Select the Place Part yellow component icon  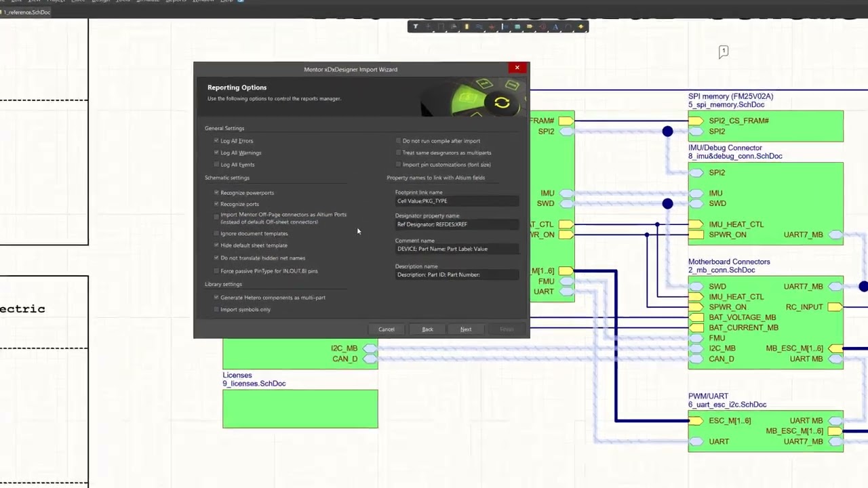click(x=467, y=26)
